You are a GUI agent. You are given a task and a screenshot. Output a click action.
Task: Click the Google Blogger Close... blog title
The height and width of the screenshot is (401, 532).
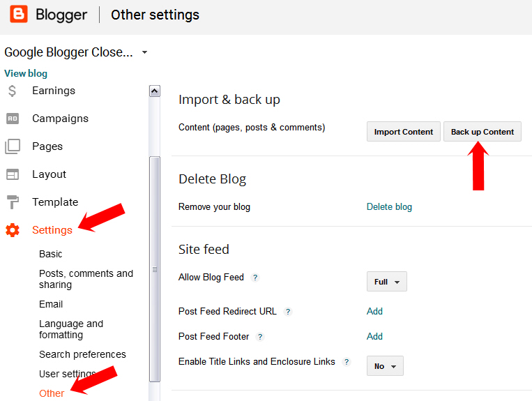click(68, 52)
